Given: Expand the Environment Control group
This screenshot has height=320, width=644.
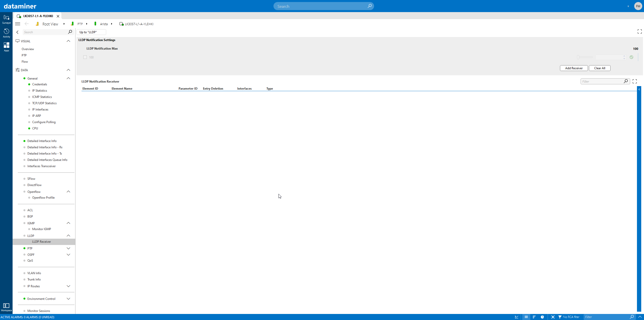Looking at the screenshot, I should pos(68,299).
